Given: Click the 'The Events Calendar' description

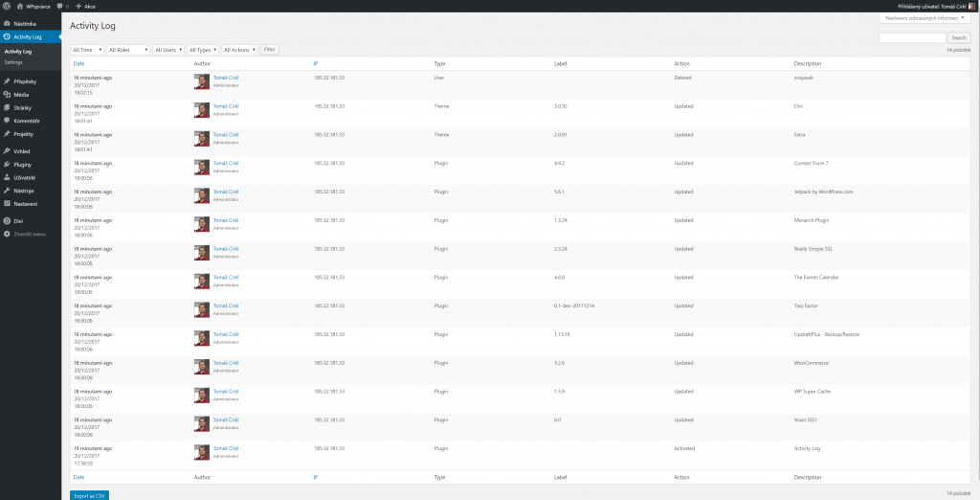Looking at the screenshot, I should [815, 277].
